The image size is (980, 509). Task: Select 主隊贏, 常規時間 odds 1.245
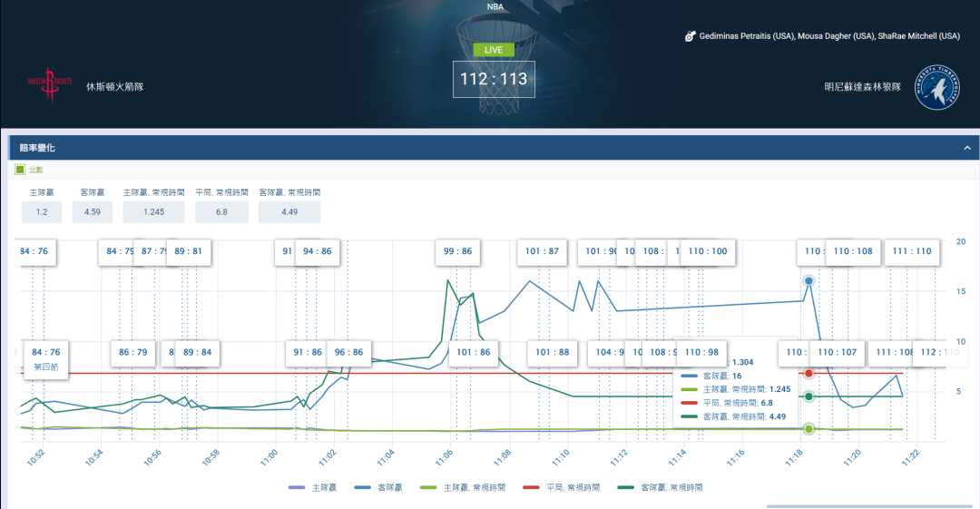tap(153, 212)
